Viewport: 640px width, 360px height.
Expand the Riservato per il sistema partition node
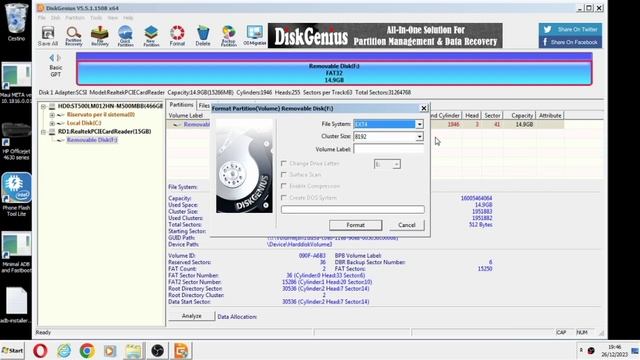coord(52,115)
